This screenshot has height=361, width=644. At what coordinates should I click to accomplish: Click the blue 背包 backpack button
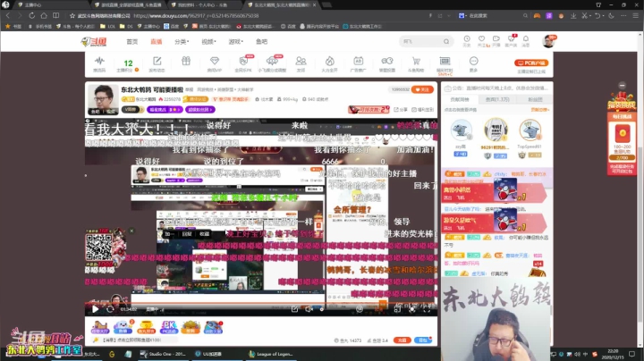click(x=422, y=340)
